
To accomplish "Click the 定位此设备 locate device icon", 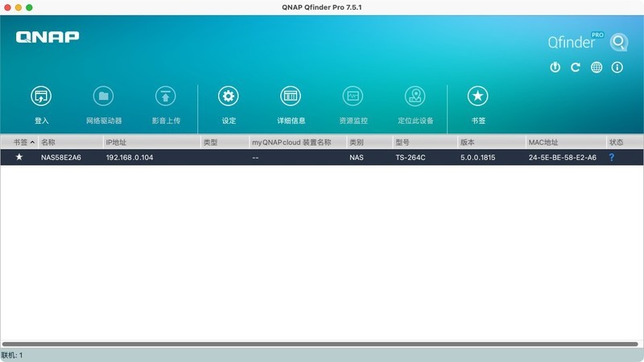I will (415, 96).
